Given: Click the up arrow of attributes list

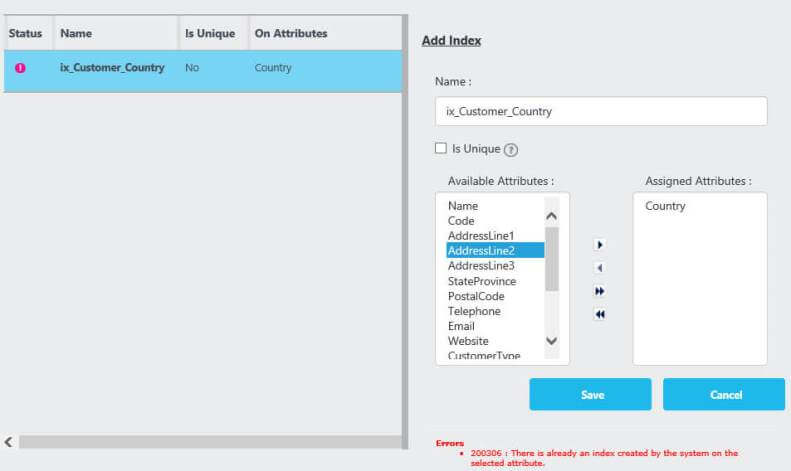Looking at the screenshot, I should tap(551, 216).
